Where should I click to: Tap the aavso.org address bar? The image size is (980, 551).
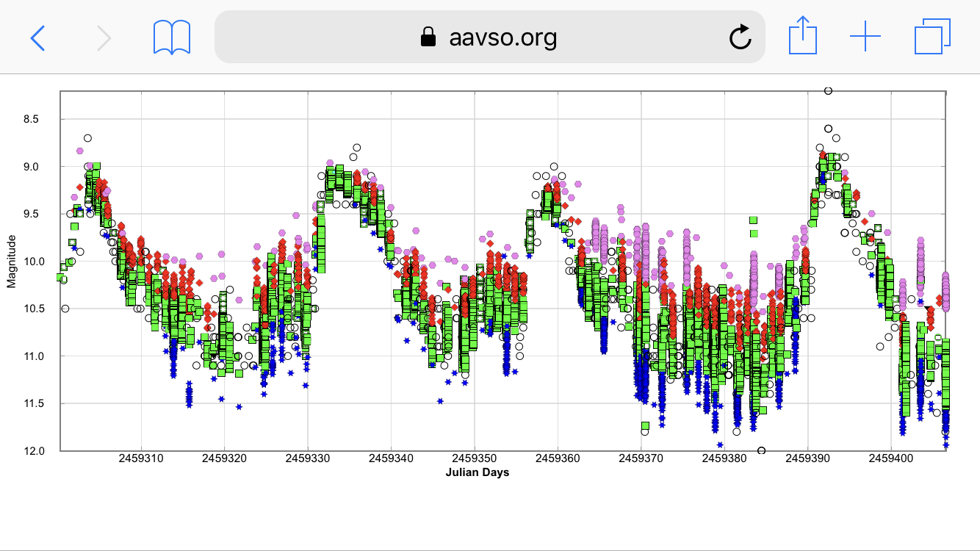pyautogui.click(x=502, y=37)
